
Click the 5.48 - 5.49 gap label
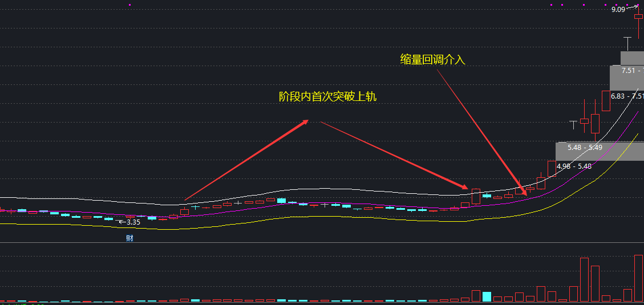tap(585, 147)
